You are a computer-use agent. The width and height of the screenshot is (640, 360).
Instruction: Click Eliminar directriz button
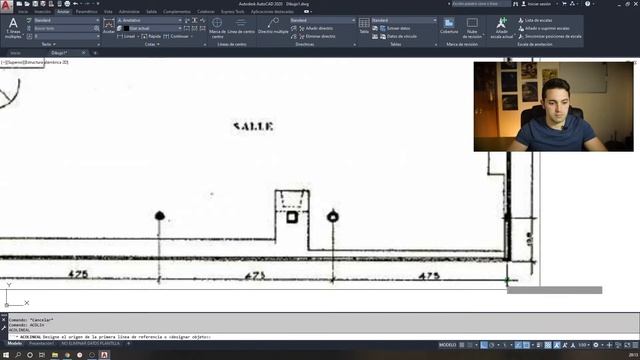317,36
